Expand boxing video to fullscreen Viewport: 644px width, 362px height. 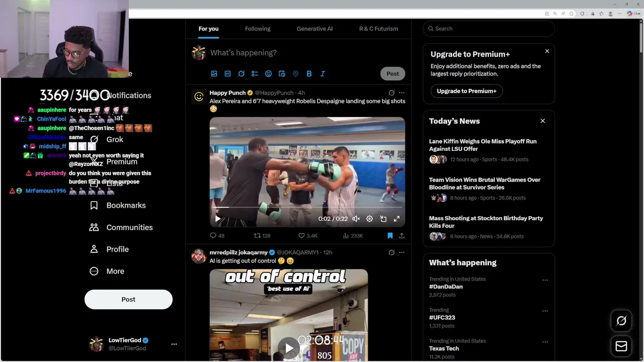tap(396, 219)
